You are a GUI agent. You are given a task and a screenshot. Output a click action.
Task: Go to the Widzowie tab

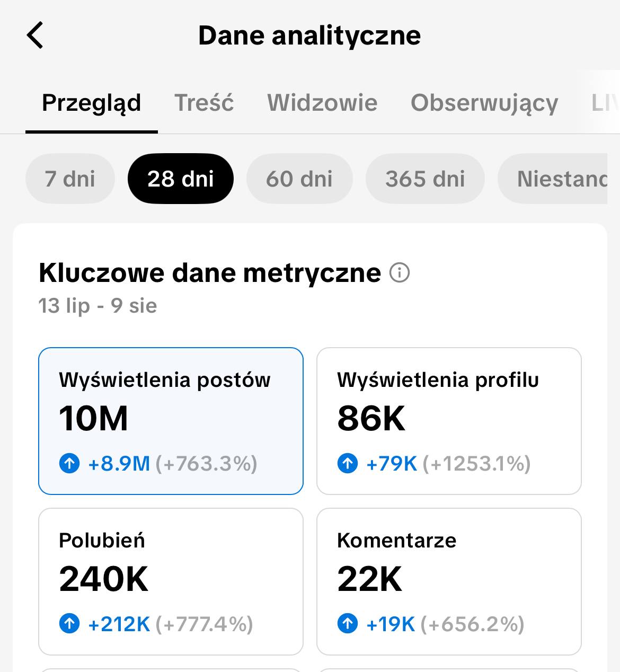click(322, 103)
